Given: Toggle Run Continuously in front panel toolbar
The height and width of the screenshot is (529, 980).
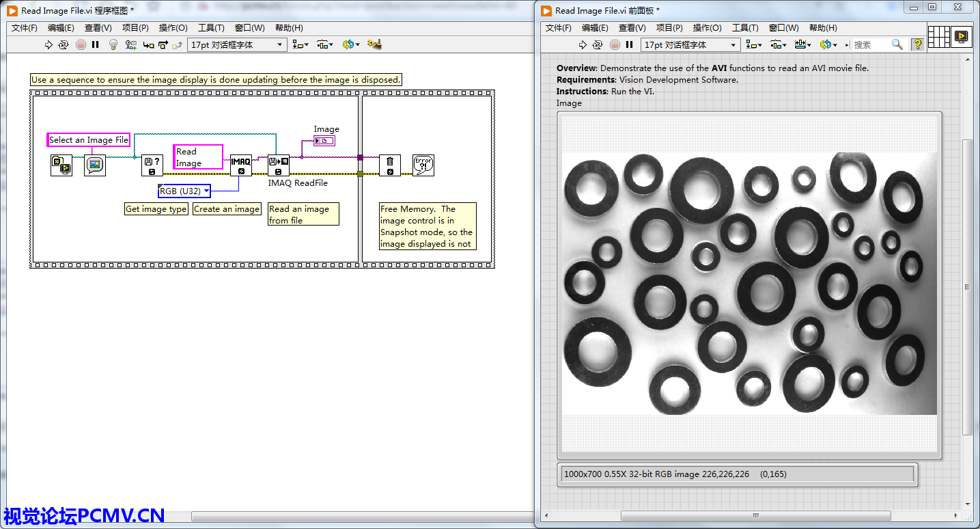Looking at the screenshot, I should point(598,45).
